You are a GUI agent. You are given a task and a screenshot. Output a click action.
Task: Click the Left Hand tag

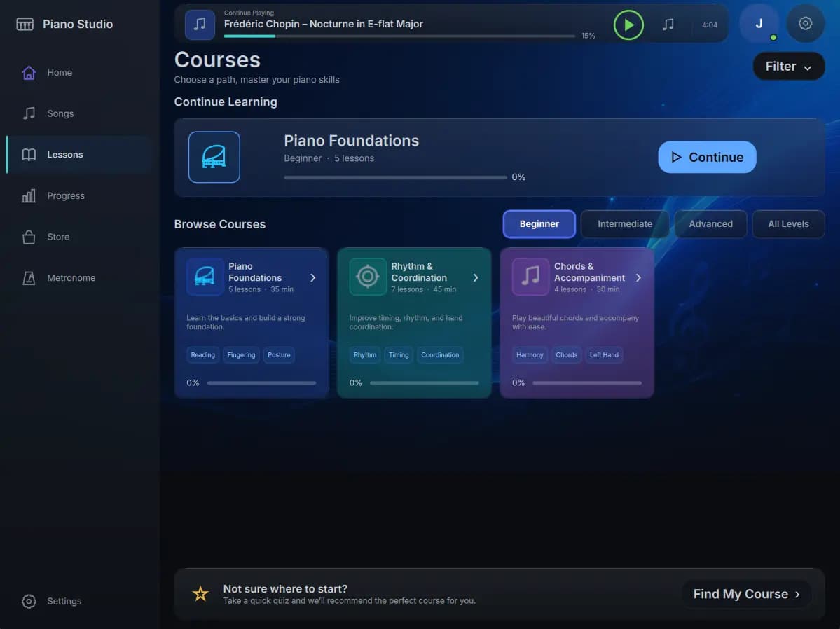[x=604, y=354]
